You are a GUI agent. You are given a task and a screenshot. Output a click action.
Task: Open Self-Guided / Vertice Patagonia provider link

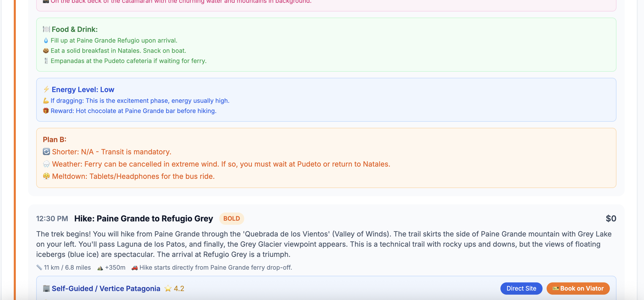tap(106, 289)
